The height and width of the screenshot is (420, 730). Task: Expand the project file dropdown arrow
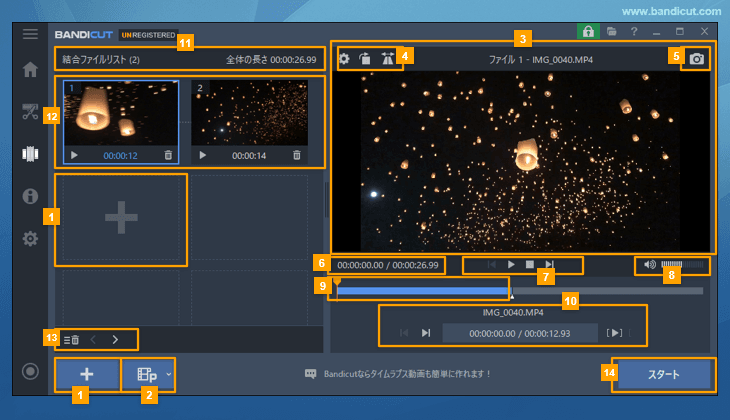pyautogui.click(x=169, y=375)
